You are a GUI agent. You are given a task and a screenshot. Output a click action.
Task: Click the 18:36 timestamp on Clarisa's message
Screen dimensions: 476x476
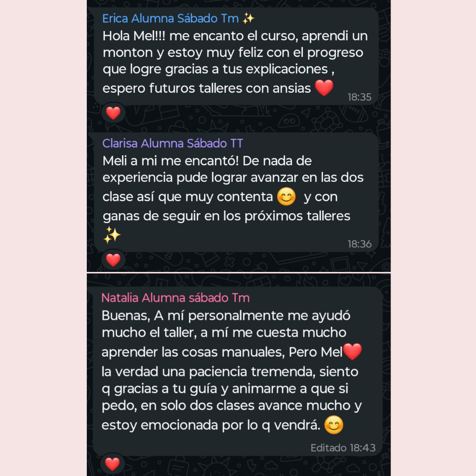pyautogui.click(x=360, y=244)
